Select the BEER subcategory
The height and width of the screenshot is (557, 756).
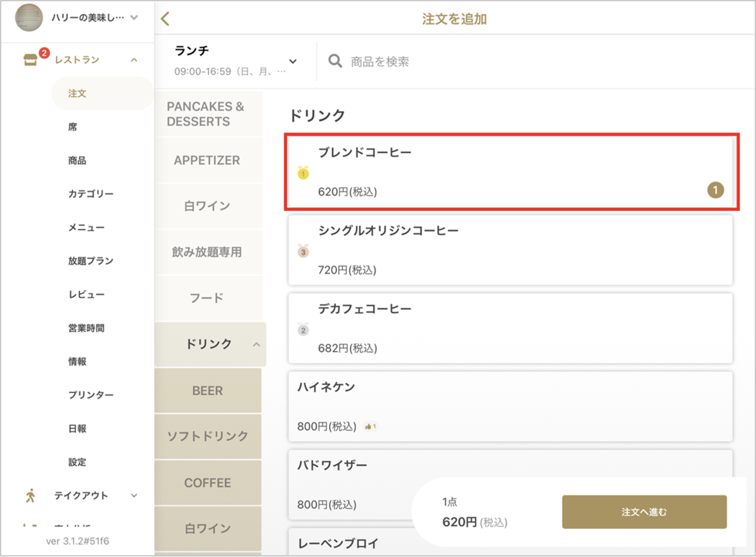coord(208,391)
